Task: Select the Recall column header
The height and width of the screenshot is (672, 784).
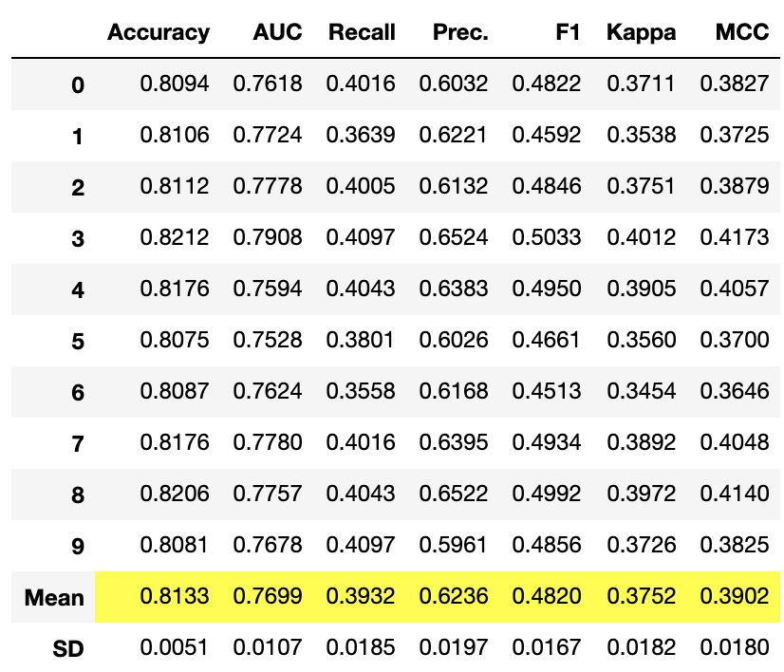Action: pyautogui.click(x=362, y=32)
